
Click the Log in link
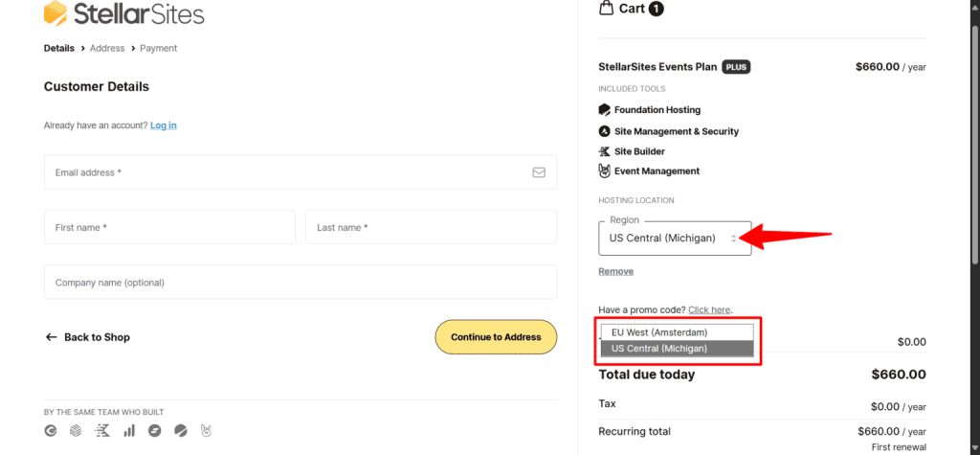pyautogui.click(x=163, y=125)
